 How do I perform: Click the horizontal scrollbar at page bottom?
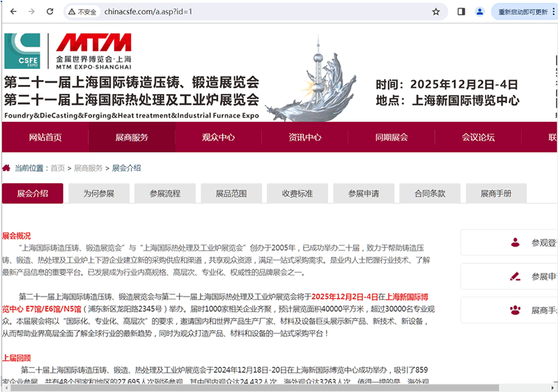click(x=254, y=388)
